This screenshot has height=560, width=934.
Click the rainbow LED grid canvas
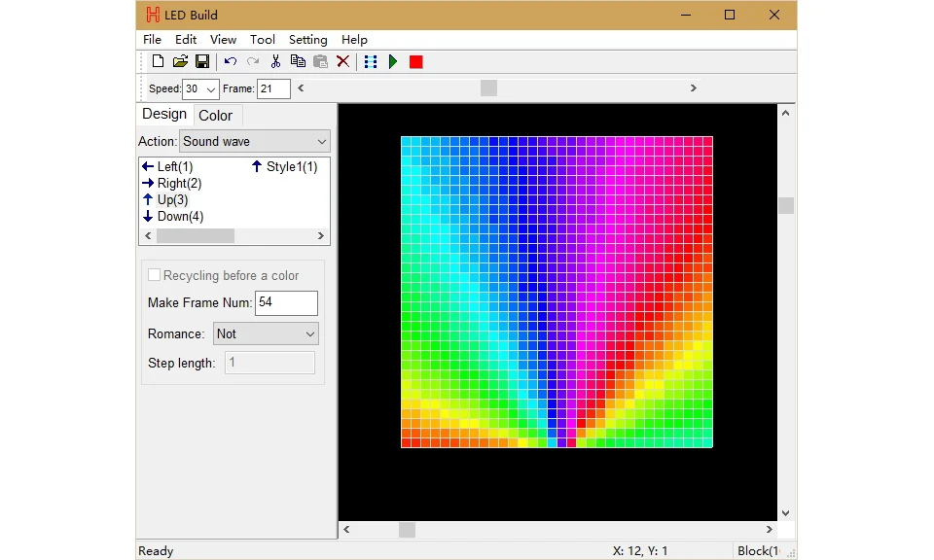(557, 293)
